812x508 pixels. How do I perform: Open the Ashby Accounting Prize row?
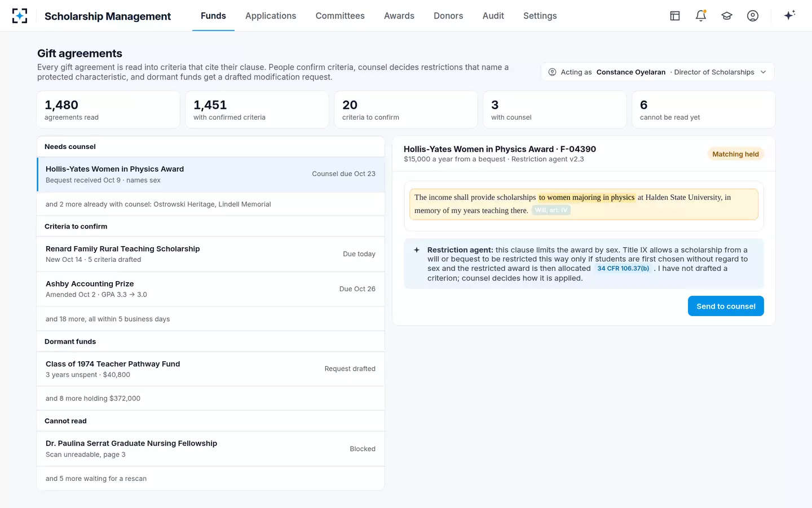tap(211, 289)
